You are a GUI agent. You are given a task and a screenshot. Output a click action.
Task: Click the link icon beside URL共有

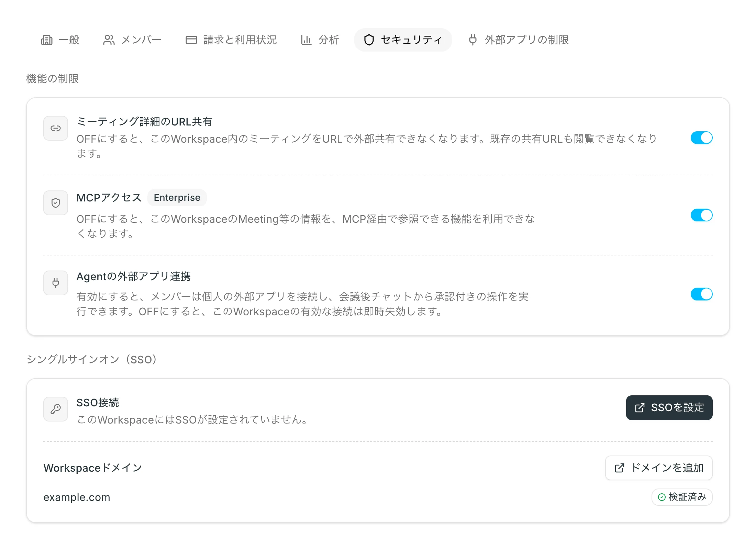click(56, 128)
